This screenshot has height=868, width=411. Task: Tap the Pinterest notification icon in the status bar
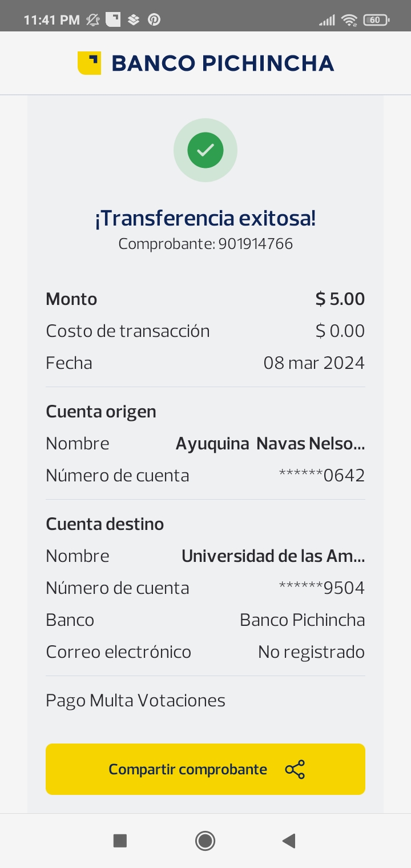click(x=154, y=20)
